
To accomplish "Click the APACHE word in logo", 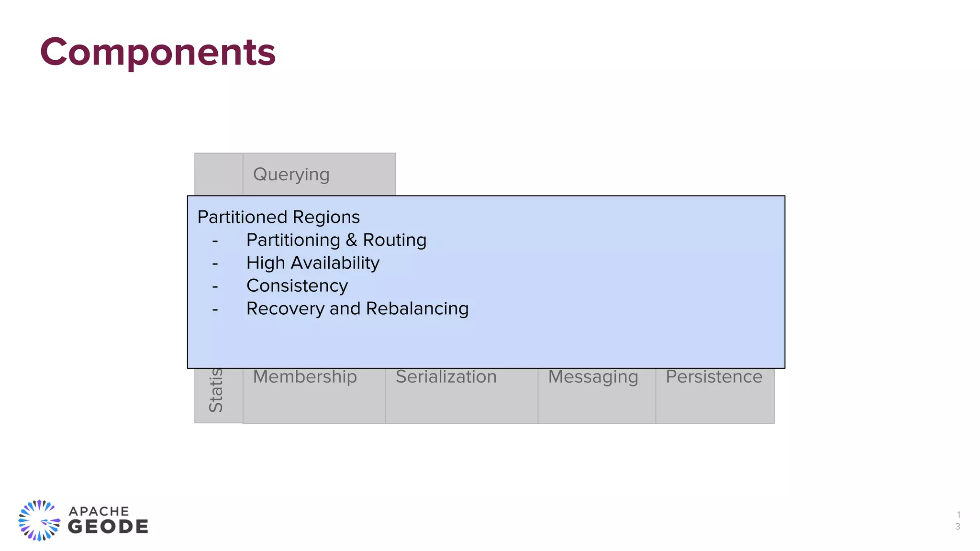I will point(99,511).
